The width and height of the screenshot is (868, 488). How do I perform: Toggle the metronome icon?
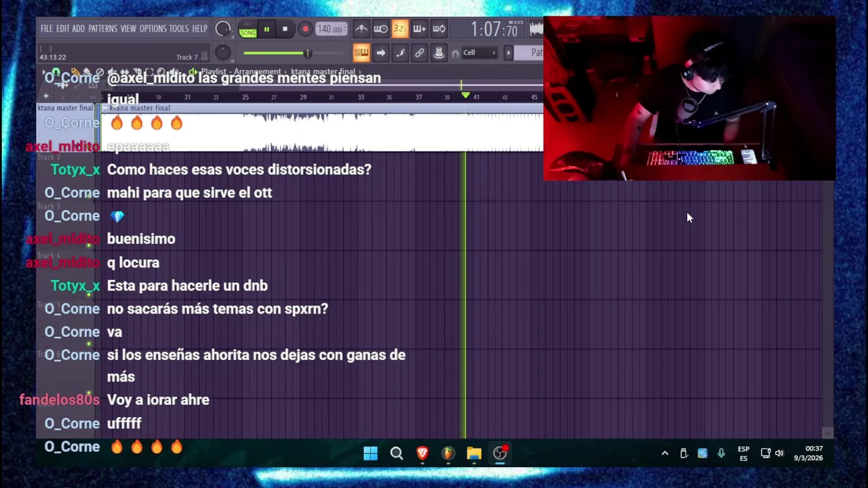[x=361, y=28]
